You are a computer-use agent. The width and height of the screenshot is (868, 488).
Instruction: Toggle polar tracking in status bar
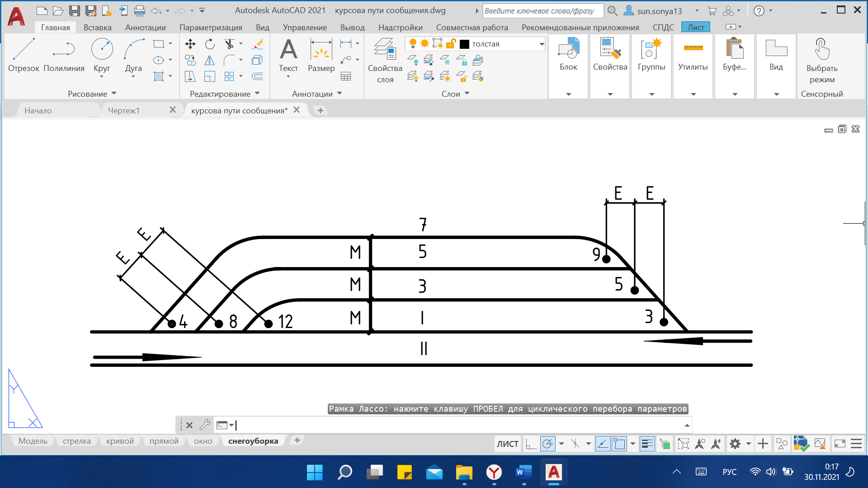[x=548, y=444]
